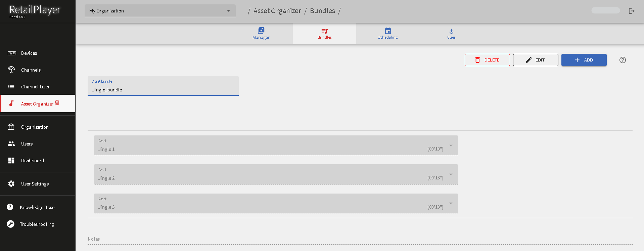This screenshot has width=644, height=251.
Task: Click the Asset bundle name field
Action: (163, 90)
